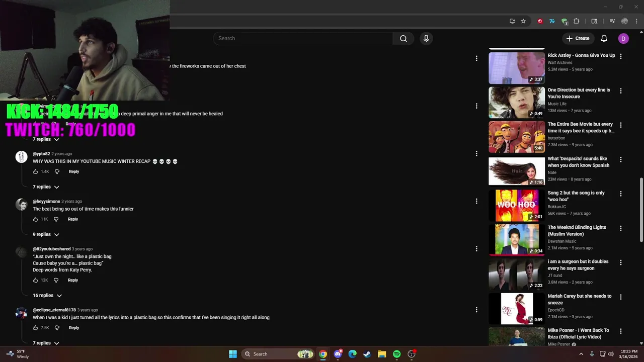Open Despacito Hair video thumbnail
This screenshot has height=362, width=644.
517,171
